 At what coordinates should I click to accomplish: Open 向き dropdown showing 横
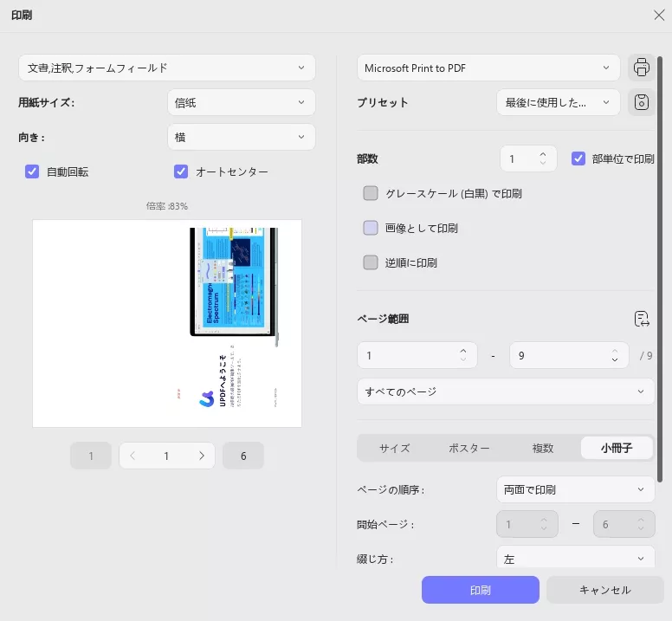242,137
